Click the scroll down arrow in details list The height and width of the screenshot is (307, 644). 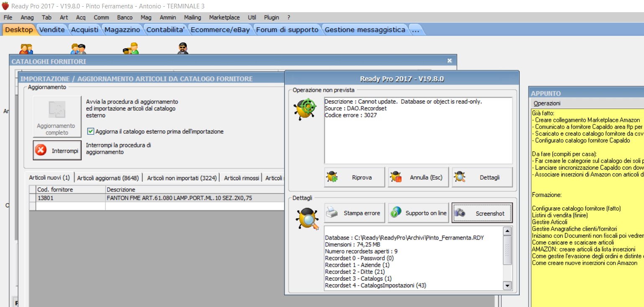507,286
